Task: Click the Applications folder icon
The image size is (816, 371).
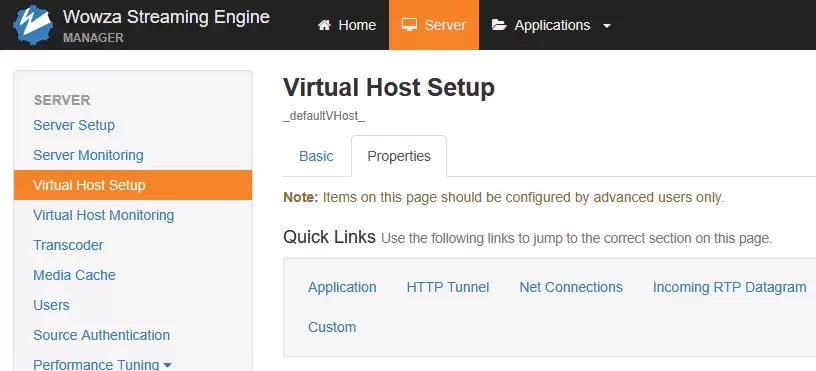Action: (x=499, y=25)
